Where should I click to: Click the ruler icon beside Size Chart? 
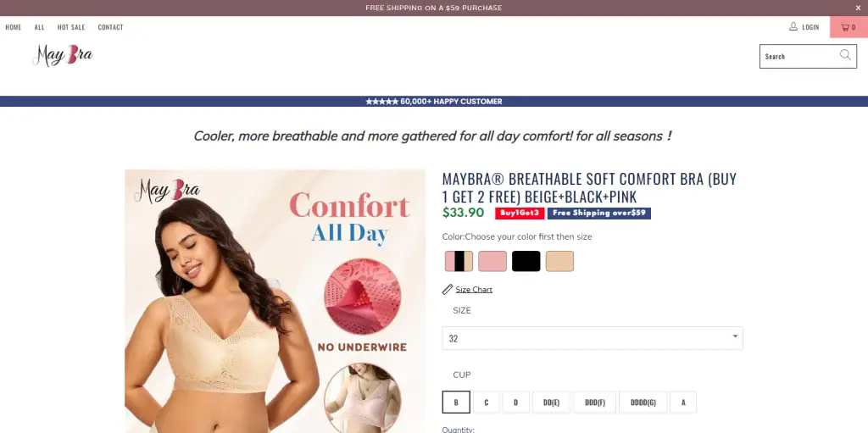(x=448, y=289)
